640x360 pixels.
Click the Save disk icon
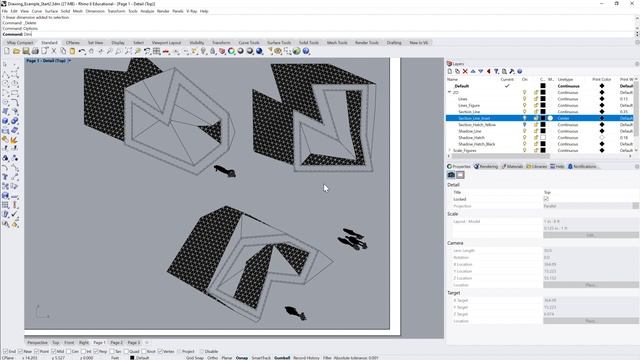coord(26,51)
